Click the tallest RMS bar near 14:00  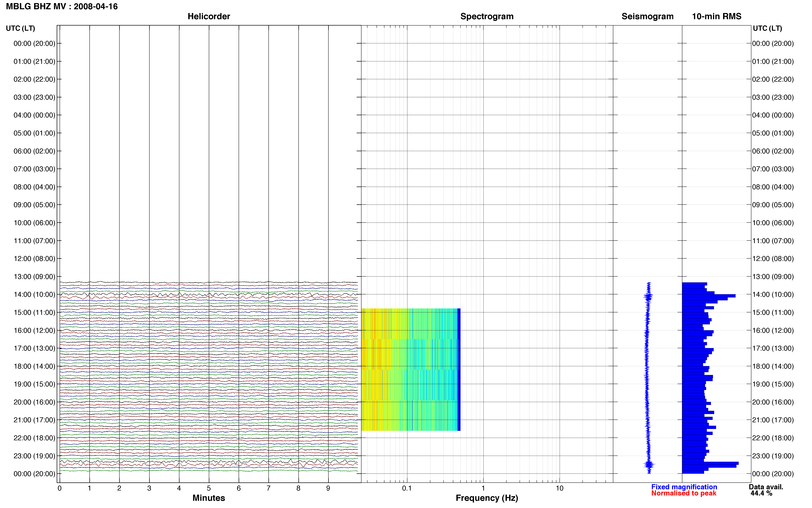tap(709, 296)
